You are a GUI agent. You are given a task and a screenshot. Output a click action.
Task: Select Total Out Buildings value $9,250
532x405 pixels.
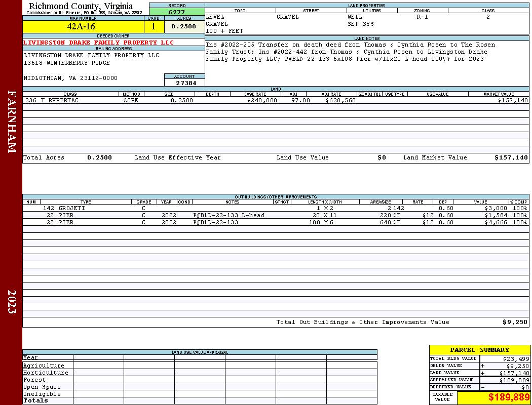[x=515, y=322]
